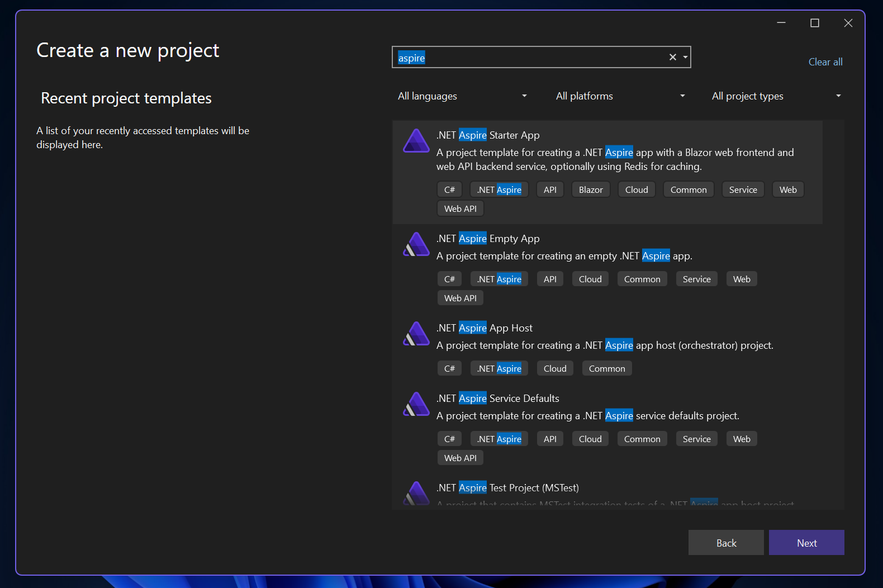Select the .NET Aspire Empty App title
Screen dimensions: 883x588
pyautogui.click(x=488, y=239)
